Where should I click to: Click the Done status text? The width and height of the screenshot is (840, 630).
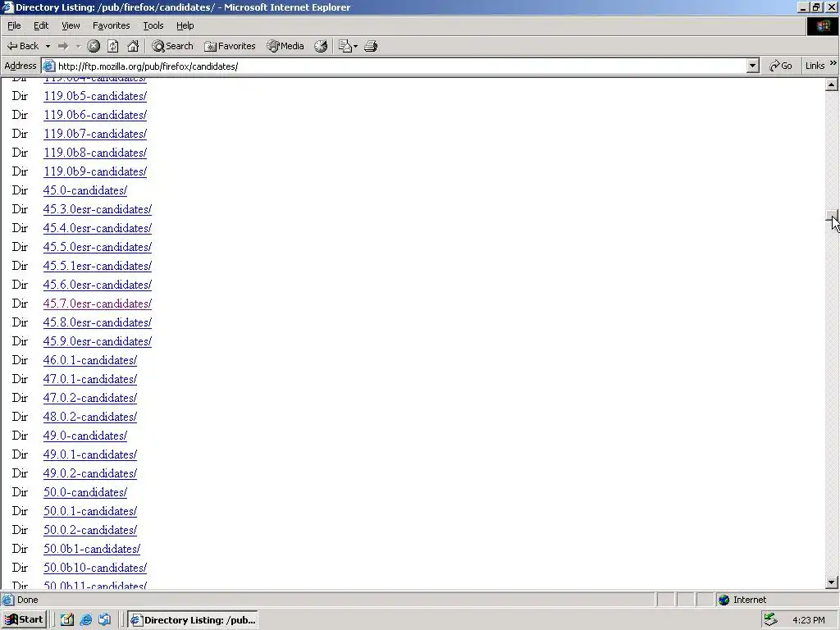27,600
